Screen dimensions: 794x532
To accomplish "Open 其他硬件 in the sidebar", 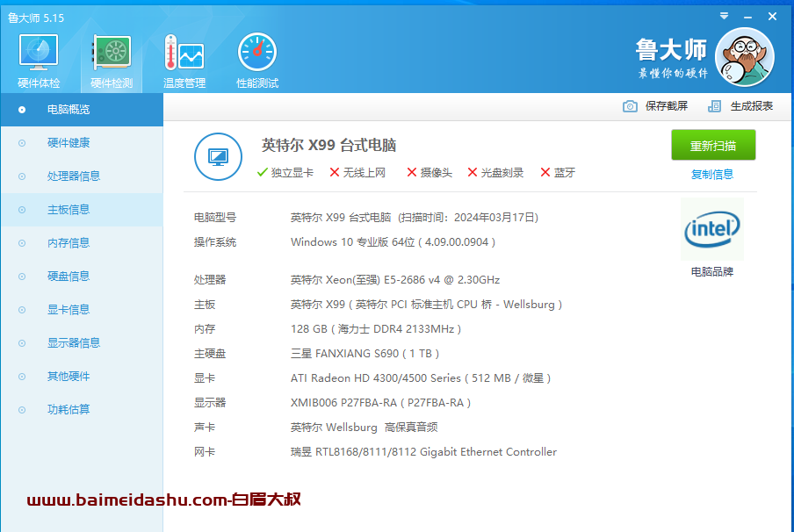I will pyautogui.click(x=82, y=377).
